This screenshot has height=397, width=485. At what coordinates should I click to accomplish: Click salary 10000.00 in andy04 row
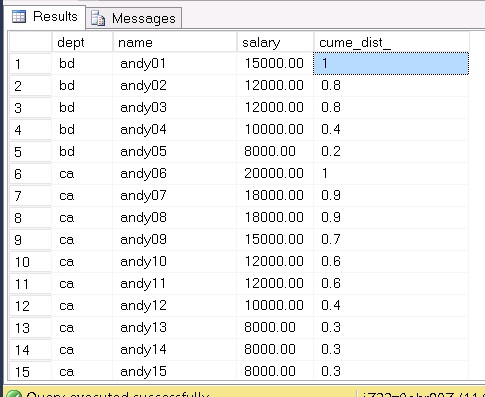click(x=275, y=129)
